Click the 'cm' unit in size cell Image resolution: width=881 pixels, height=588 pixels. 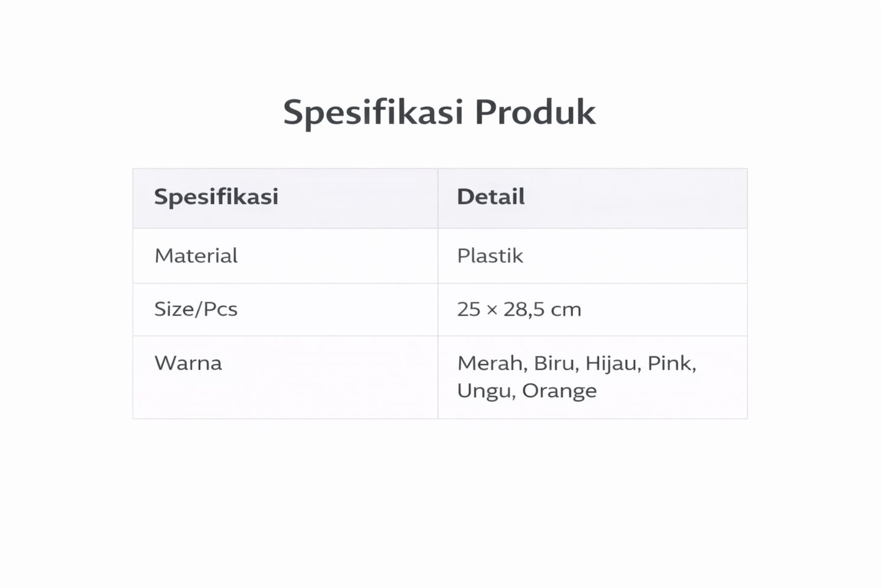pos(566,310)
